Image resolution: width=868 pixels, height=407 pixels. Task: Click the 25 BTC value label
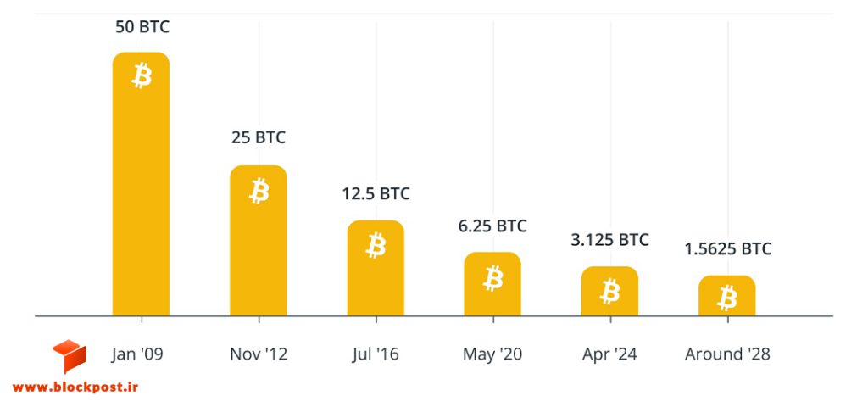pos(259,137)
